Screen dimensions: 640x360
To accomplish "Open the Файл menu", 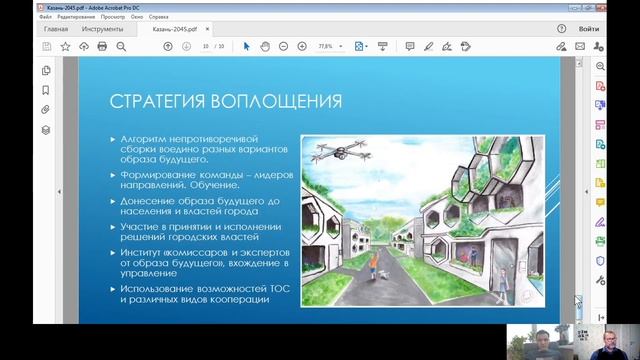I will (x=46, y=17).
